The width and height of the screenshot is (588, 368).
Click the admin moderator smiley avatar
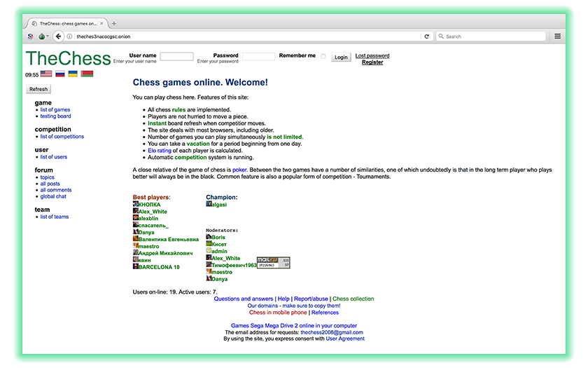coord(209,250)
